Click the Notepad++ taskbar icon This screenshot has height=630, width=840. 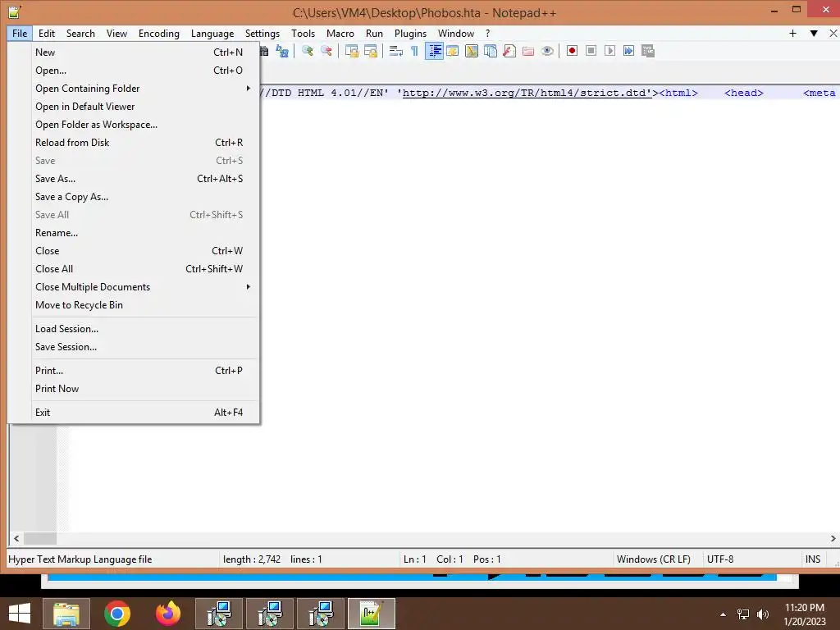[x=372, y=614]
